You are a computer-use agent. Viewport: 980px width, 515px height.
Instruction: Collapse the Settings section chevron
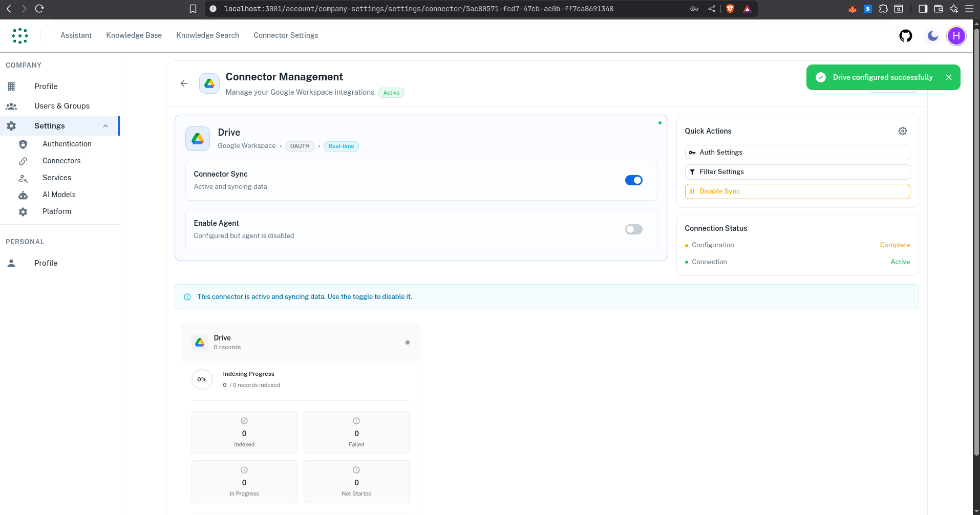click(x=105, y=125)
